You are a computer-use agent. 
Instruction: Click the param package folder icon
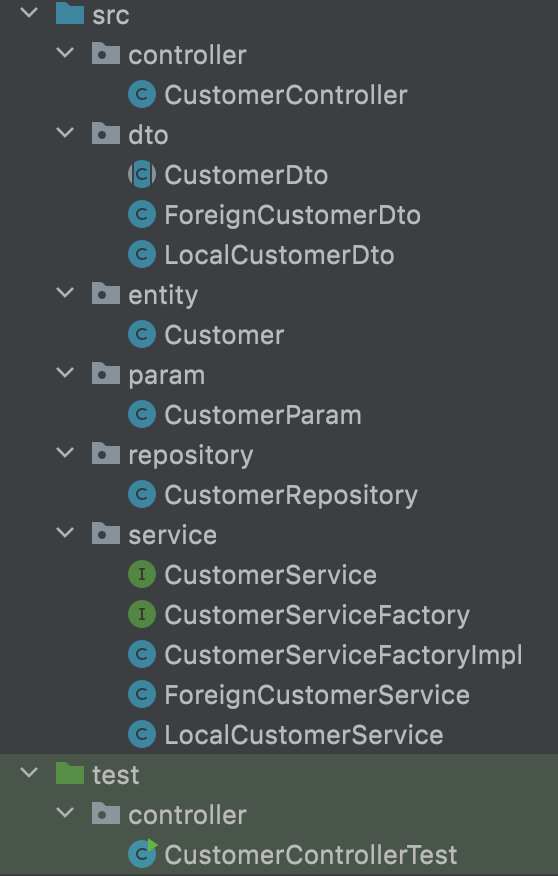(106, 373)
